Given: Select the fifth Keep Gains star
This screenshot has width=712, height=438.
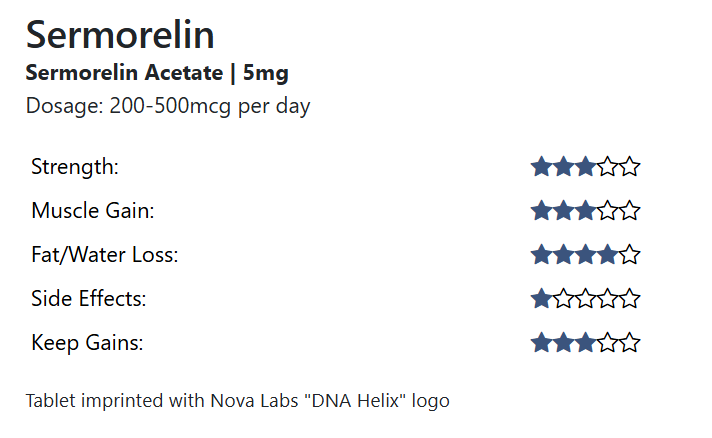Looking at the screenshot, I should click(x=629, y=343).
